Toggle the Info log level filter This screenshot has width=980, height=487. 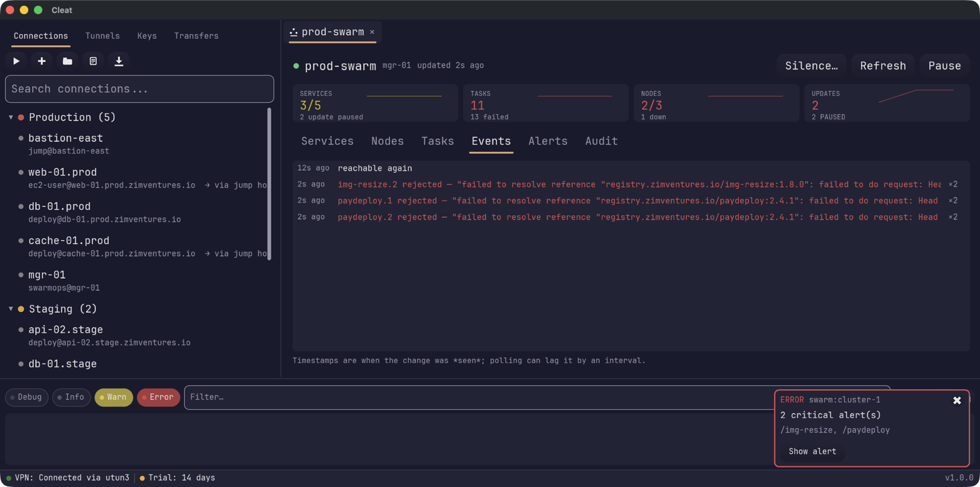pos(71,397)
